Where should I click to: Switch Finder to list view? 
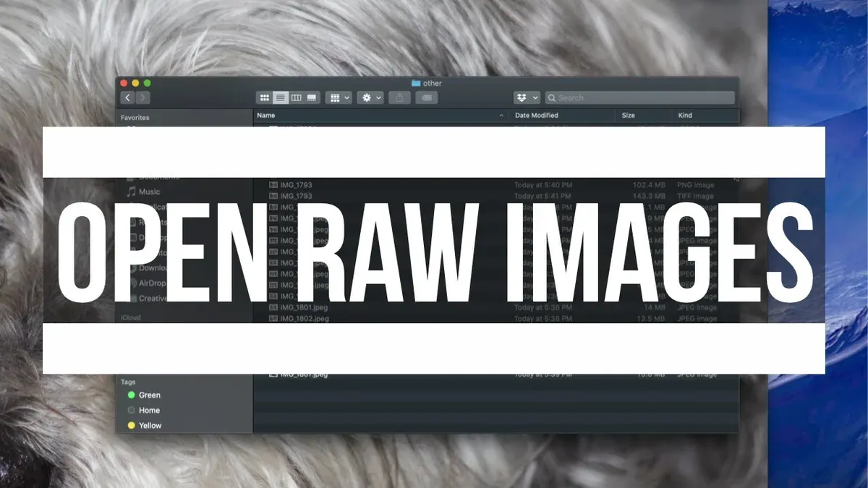point(280,98)
